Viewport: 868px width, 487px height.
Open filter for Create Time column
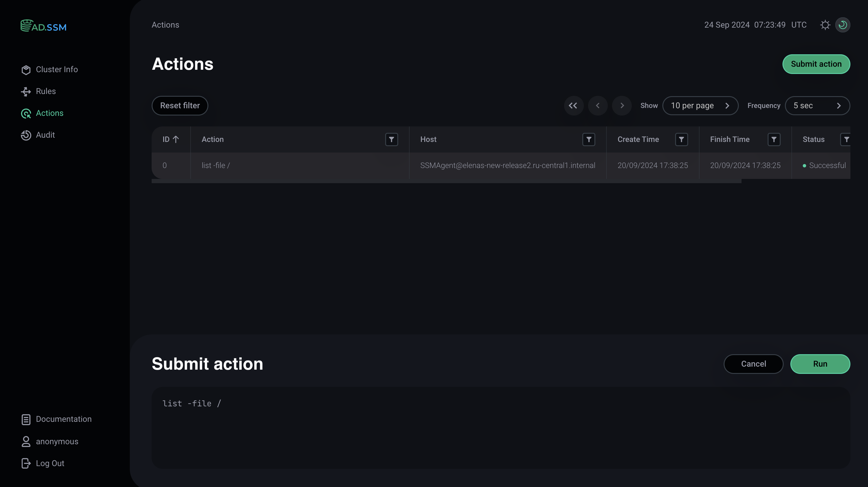click(681, 139)
